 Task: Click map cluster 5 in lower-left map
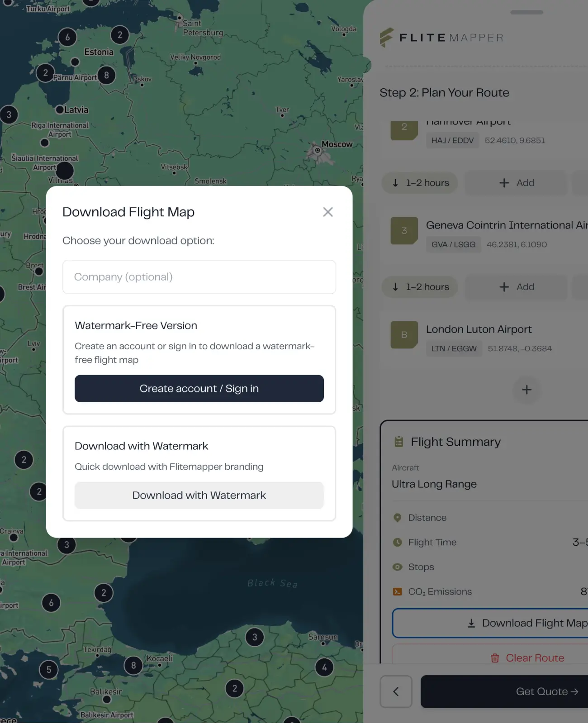[49, 670]
